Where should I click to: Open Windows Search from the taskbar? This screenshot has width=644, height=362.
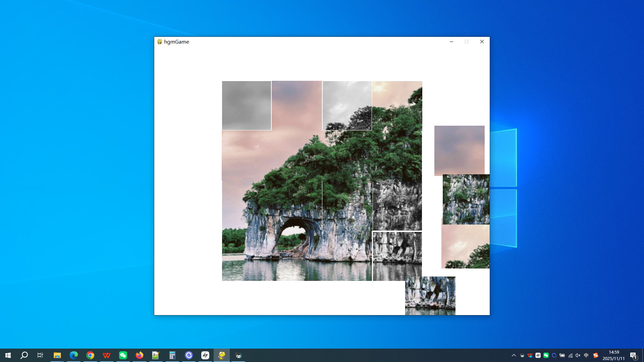click(x=23, y=355)
